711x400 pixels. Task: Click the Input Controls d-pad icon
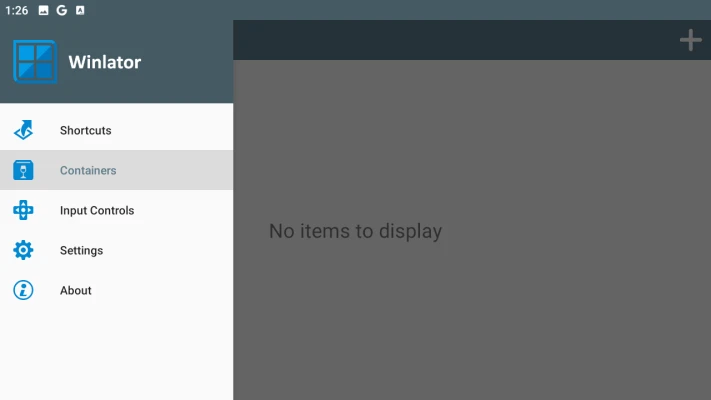click(x=23, y=210)
